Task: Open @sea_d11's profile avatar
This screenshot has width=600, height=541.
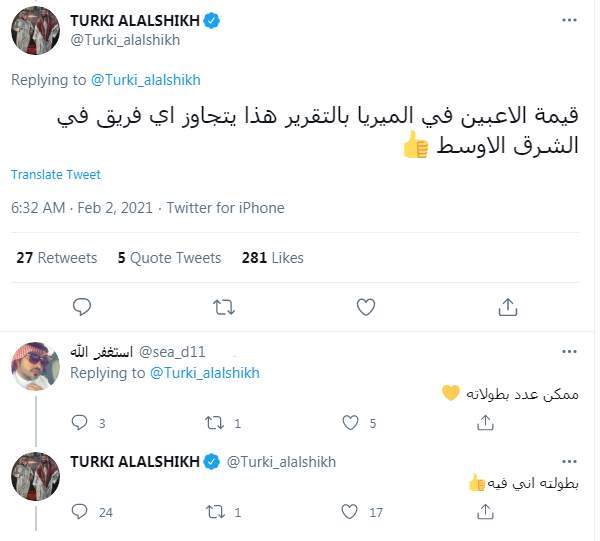Action: click(x=36, y=366)
